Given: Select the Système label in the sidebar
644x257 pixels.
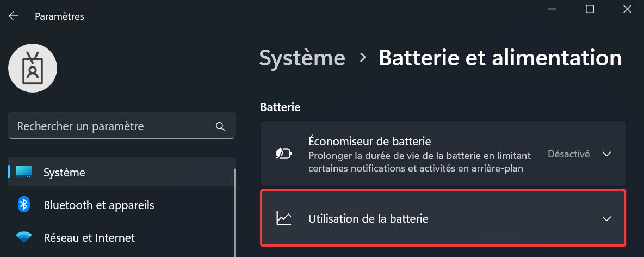Looking at the screenshot, I should tap(65, 172).
